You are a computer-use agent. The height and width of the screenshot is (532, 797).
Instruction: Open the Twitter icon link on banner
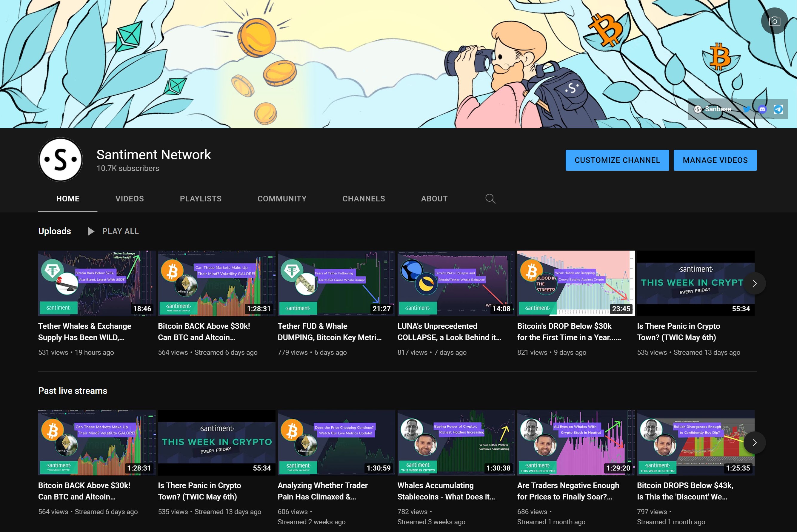(747, 109)
